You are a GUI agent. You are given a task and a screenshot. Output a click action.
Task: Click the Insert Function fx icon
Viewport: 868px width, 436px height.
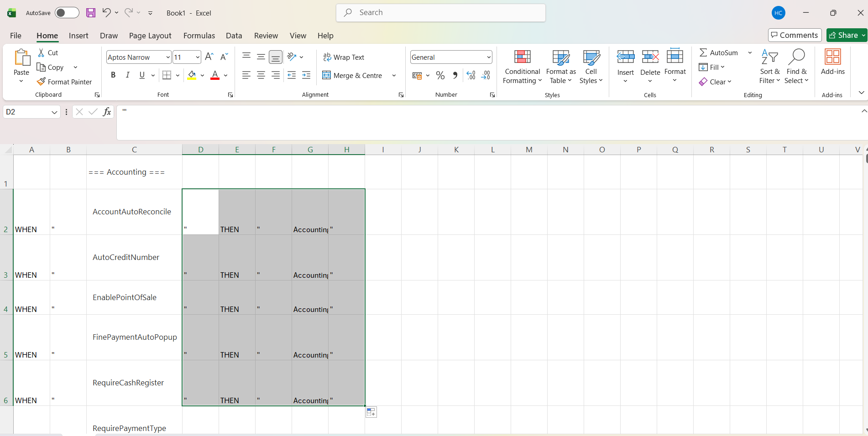[x=107, y=112]
